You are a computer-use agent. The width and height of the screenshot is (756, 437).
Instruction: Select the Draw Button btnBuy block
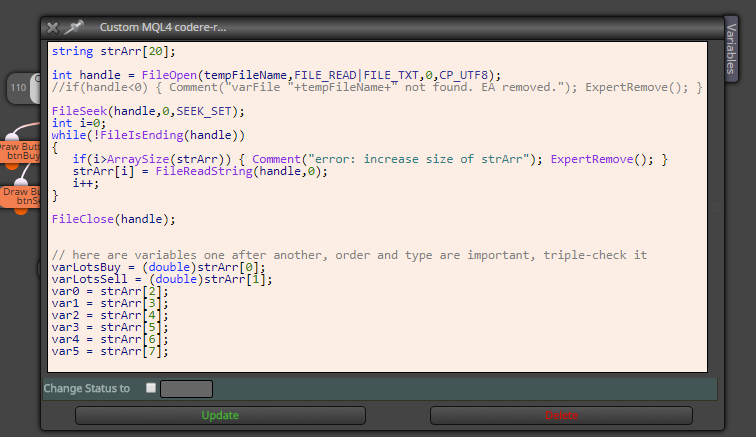(x=20, y=151)
